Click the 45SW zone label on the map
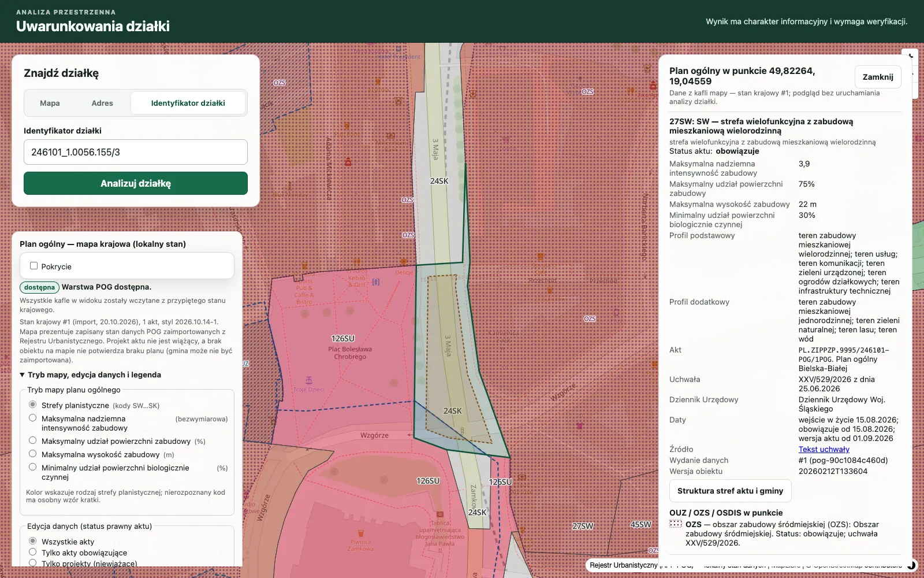 tap(641, 524)
